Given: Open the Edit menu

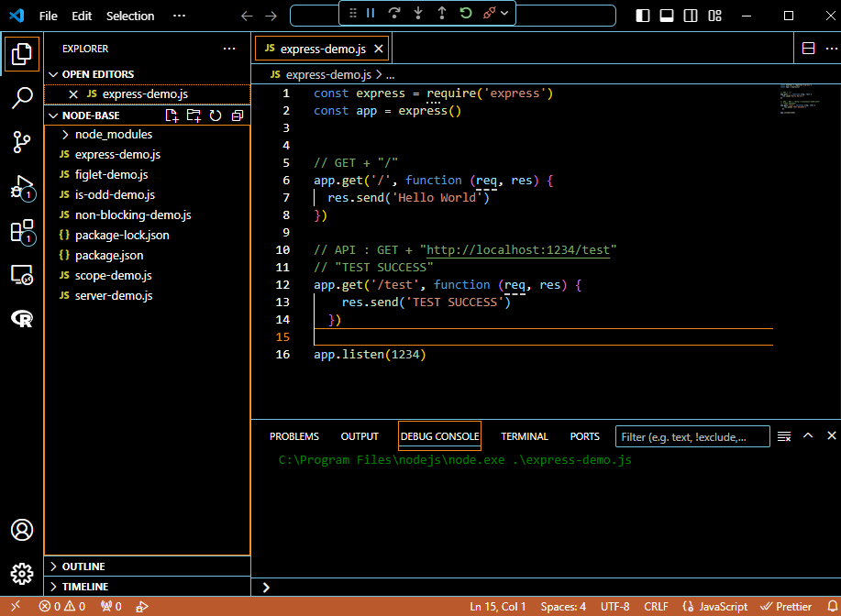Looking at the screenshot, I should pos(82,16).
